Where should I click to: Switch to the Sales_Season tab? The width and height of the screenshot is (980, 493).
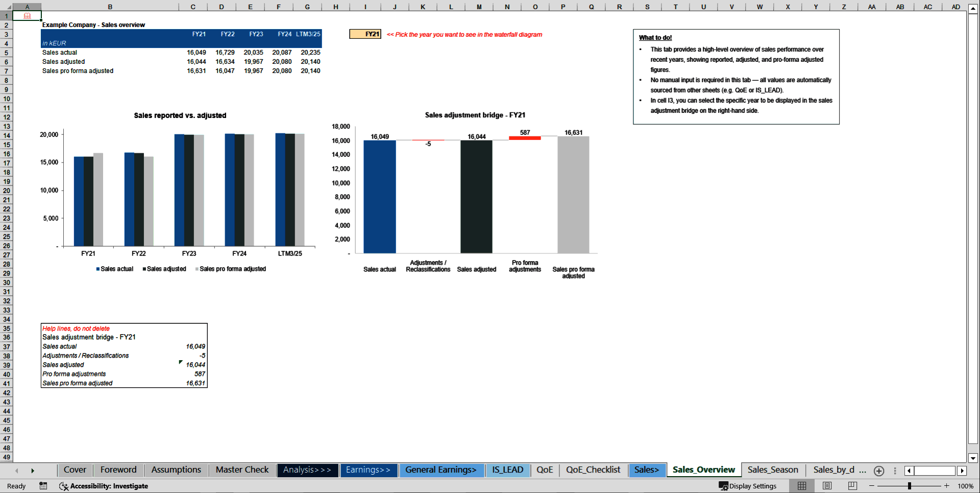772,469
